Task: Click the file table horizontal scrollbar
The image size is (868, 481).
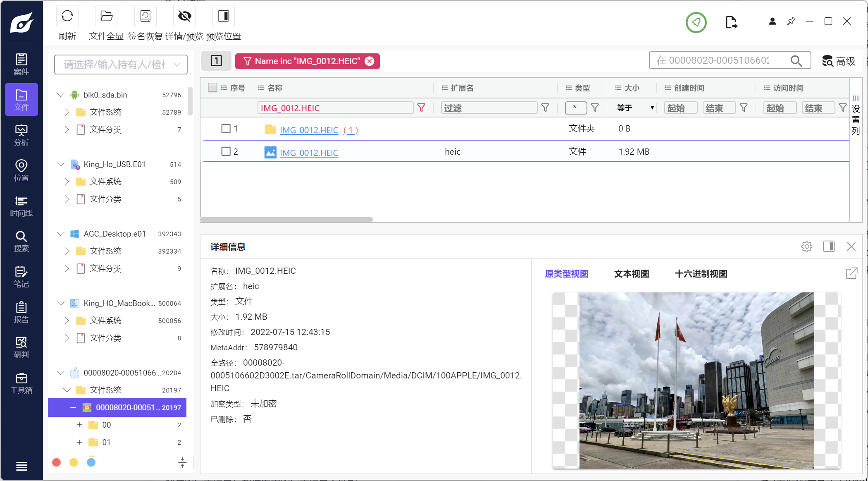Action: 287,220
